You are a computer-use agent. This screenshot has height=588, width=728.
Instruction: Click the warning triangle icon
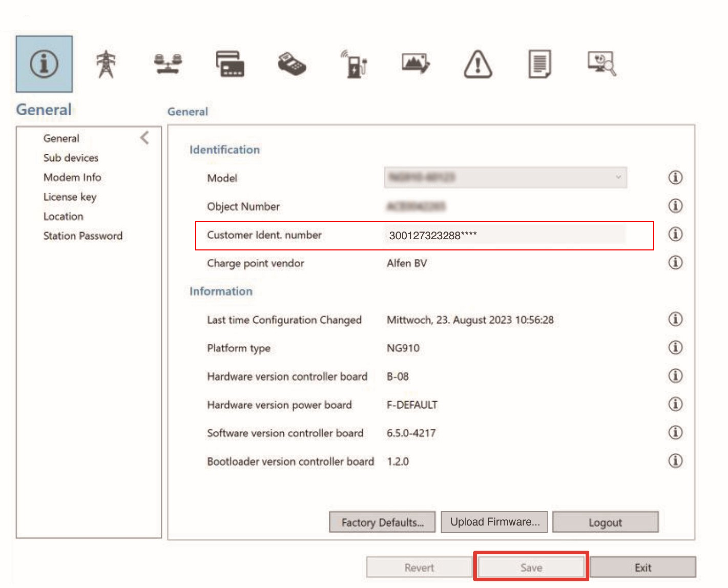(478, 64)
